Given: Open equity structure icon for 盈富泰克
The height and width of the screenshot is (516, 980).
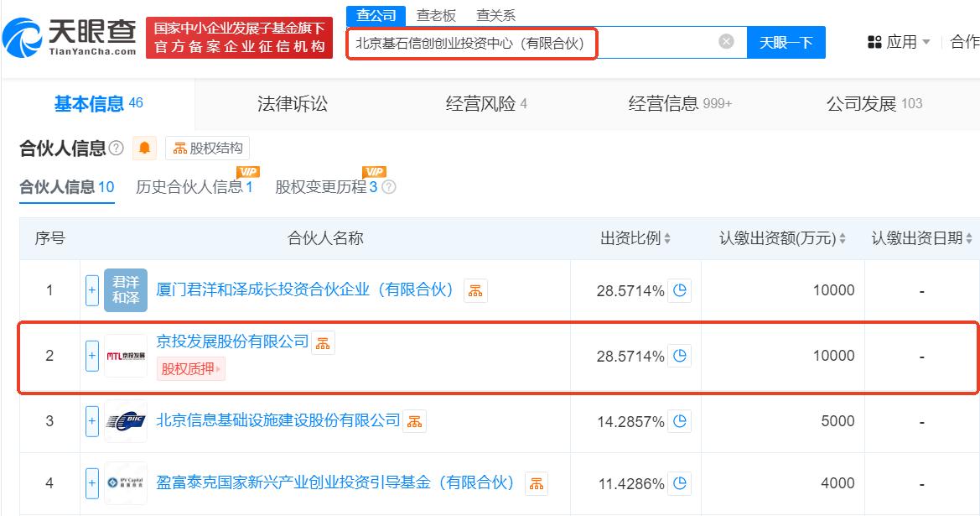Looking at the screenshot, I should 537,483.
